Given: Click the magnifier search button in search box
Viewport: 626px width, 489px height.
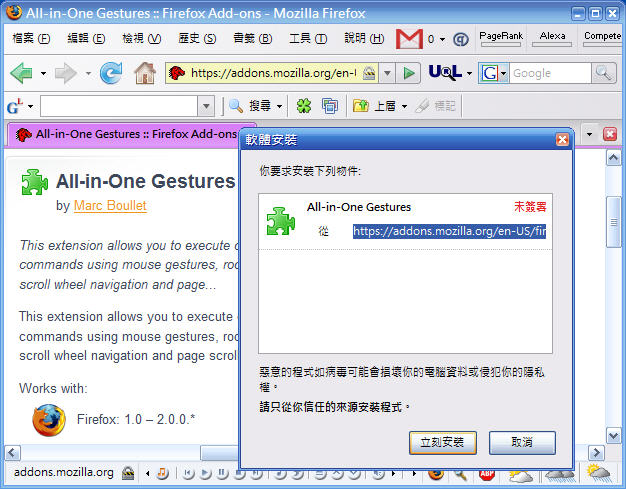Looking at the screenshot, I should (603, 73).
